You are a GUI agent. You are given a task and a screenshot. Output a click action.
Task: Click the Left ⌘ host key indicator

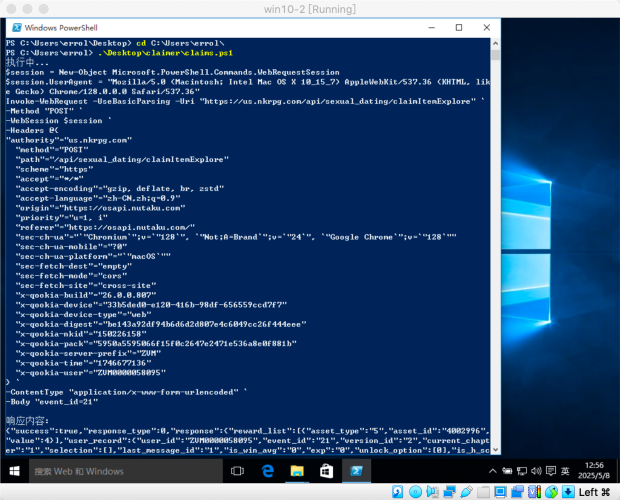[x=594, y=492]
